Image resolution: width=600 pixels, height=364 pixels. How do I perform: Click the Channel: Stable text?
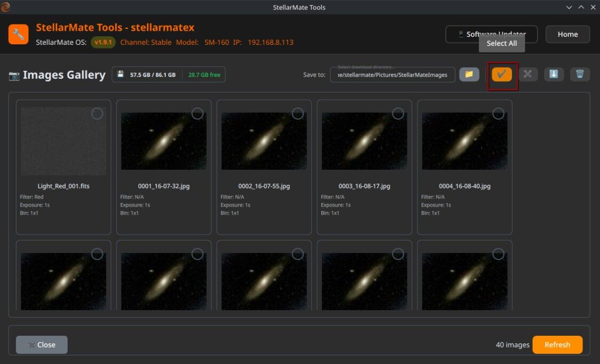click(x=146, y=42)
